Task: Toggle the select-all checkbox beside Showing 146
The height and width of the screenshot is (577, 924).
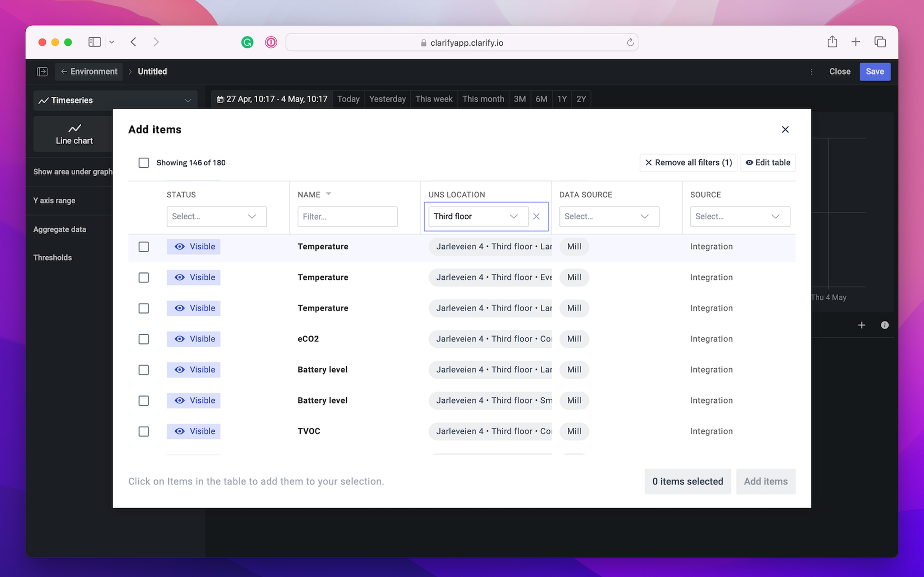Action: (x=144, y=163)
